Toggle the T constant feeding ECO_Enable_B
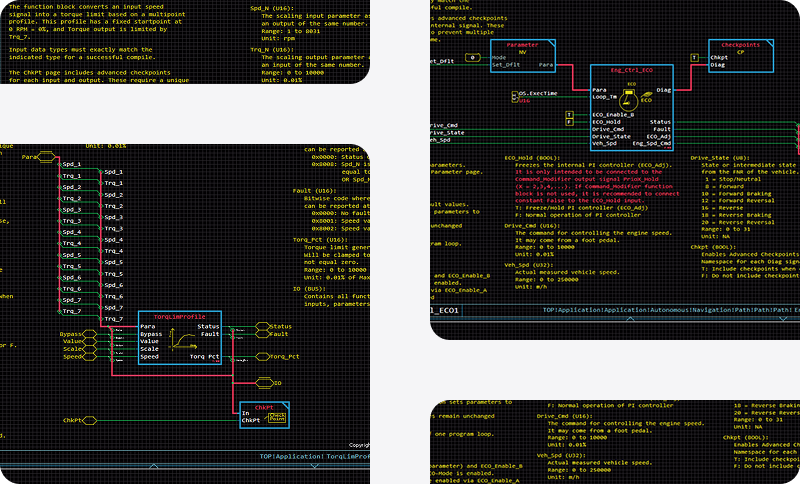Screen dimensions: 800x484 tap(570, 117)
